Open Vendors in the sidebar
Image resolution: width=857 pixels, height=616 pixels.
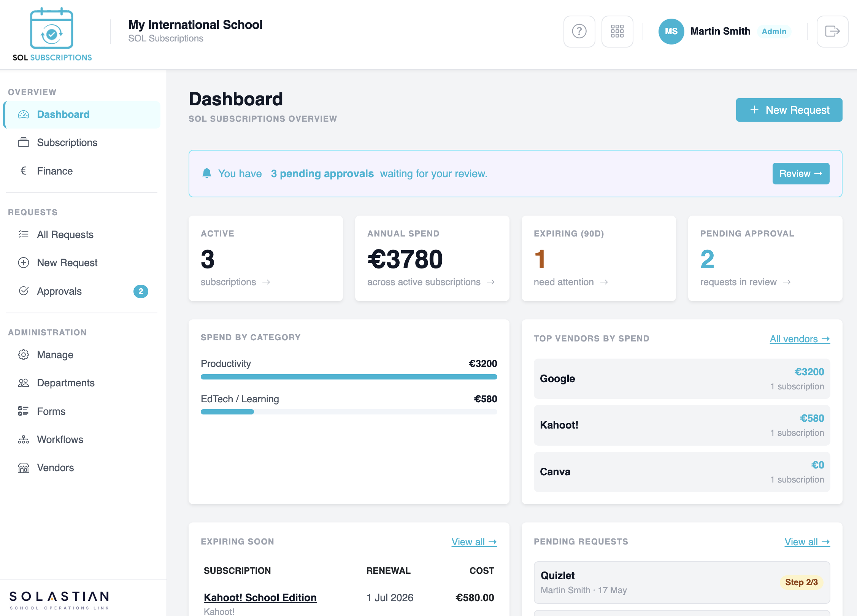coord(82,468)
